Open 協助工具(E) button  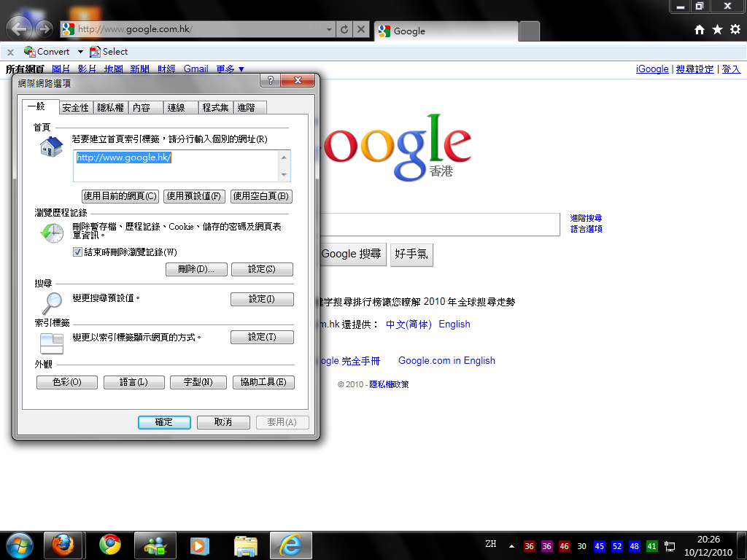263,382
